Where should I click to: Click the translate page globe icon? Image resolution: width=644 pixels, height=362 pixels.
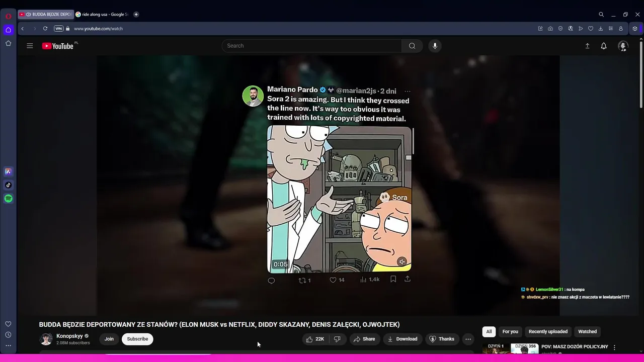pos(571,29)
